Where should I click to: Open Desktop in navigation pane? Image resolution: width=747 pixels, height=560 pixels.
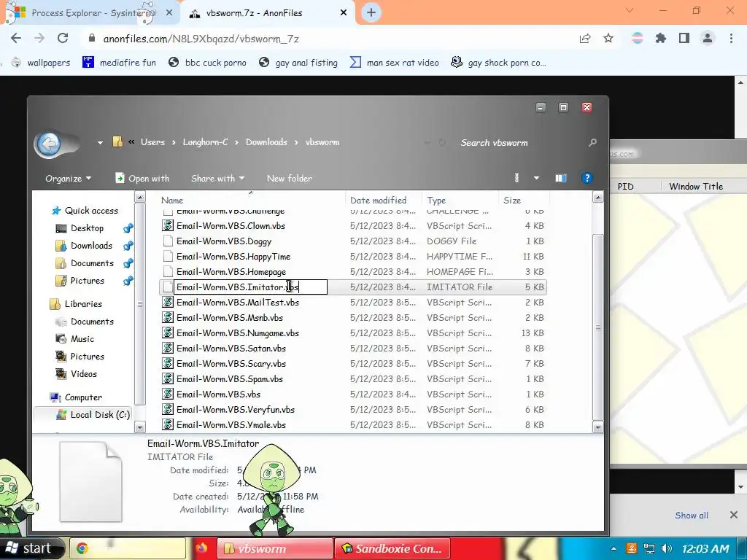point(80,228)
